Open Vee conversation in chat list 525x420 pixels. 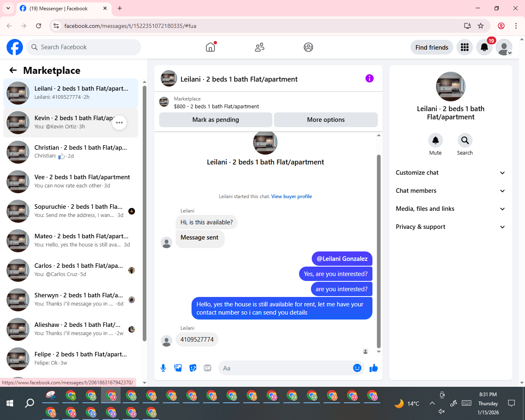tap(71, 182)
